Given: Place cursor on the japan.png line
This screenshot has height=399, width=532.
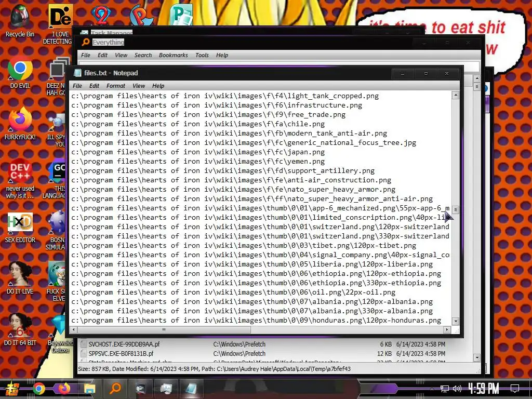Looking at the screenshot, I should click(198, 152).
